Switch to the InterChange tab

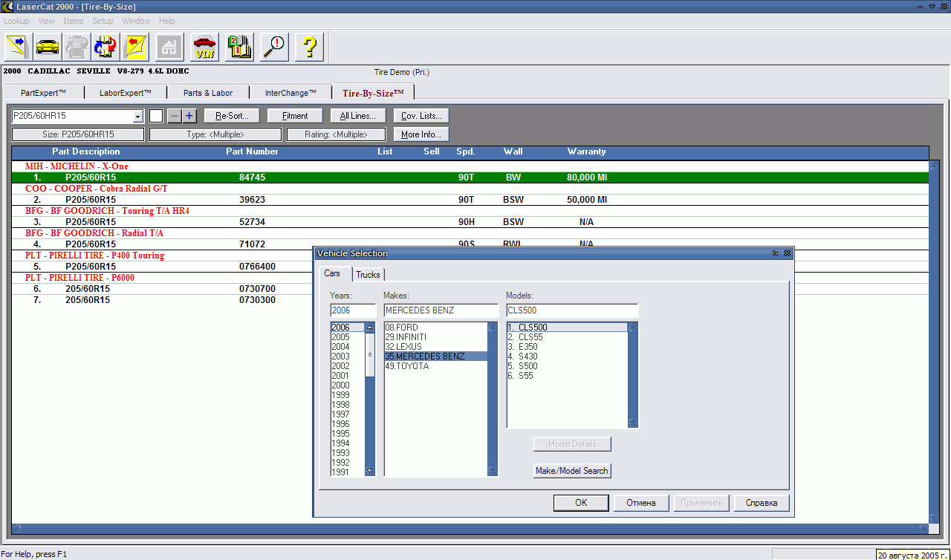click(291, 93)
